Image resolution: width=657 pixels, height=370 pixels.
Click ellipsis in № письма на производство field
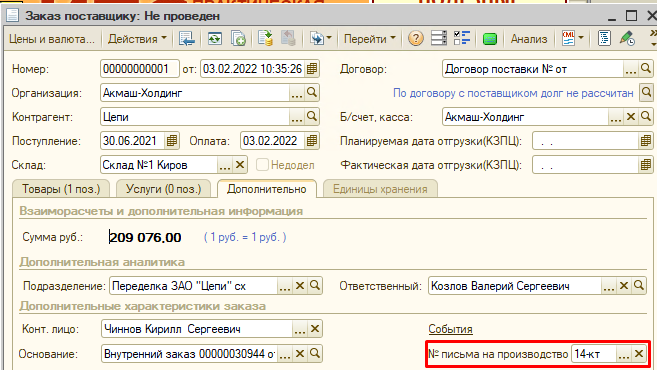[623, 354]
